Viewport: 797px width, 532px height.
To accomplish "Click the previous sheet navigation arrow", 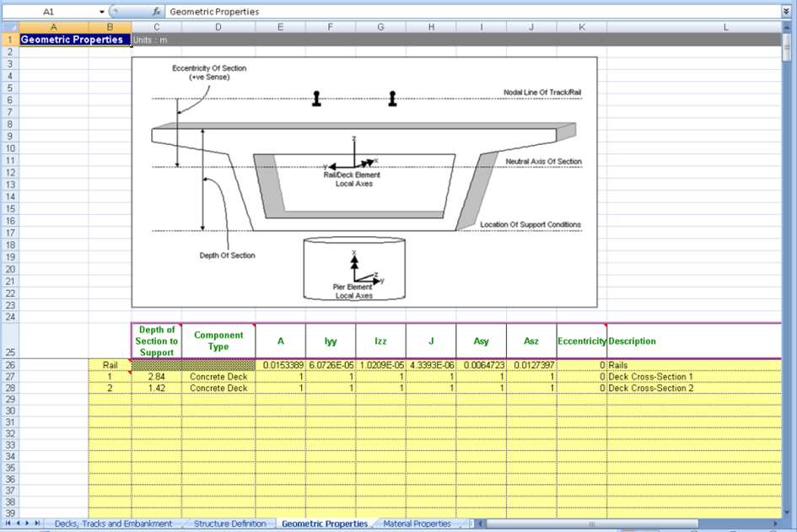I will [x=19, y=524].
